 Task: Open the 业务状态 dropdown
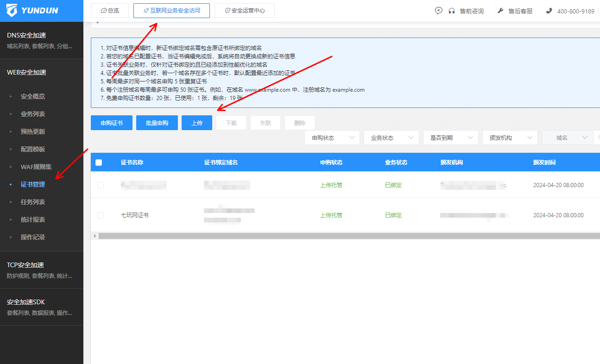click(x=391, y=138)
